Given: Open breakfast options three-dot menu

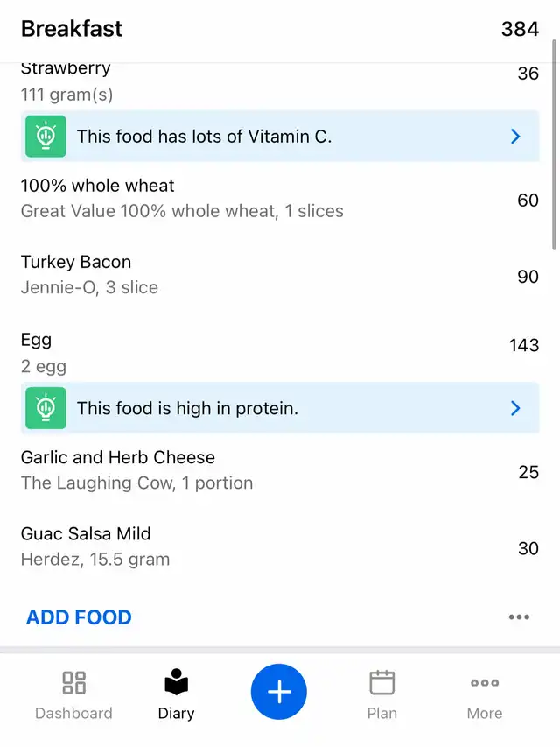Looking at the screenshot, I should [x=519, y=617].
